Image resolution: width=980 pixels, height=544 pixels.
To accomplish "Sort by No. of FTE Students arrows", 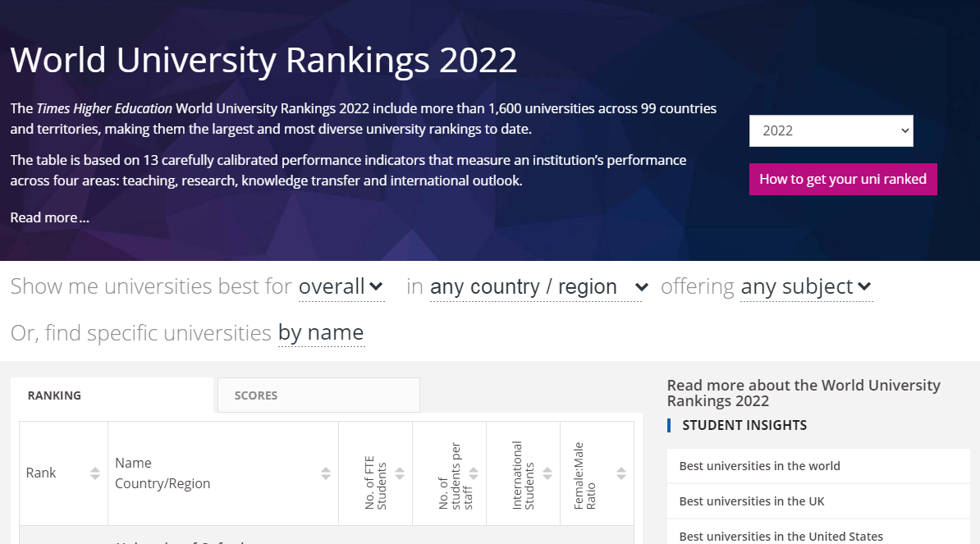I will click(x=400, y=473).
